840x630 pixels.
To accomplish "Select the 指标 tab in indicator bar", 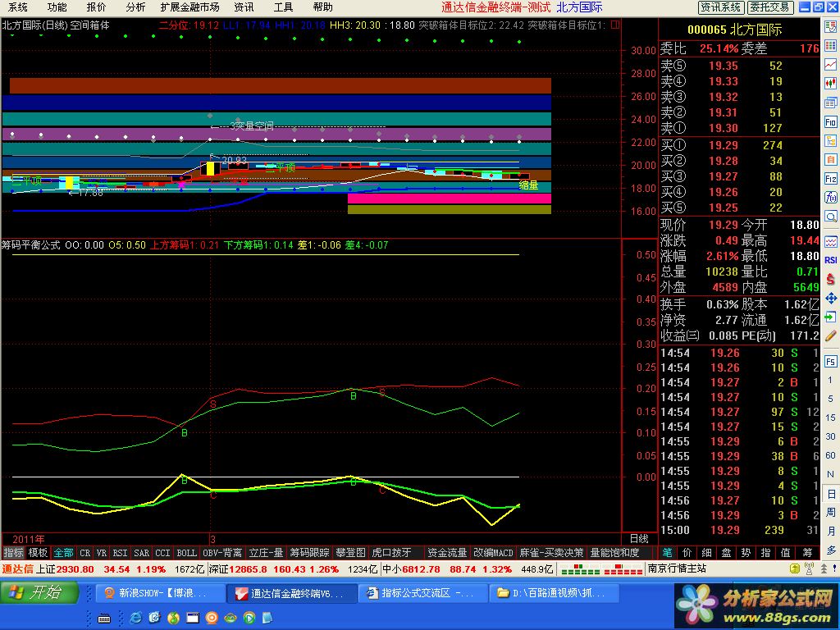I will 13,552.
